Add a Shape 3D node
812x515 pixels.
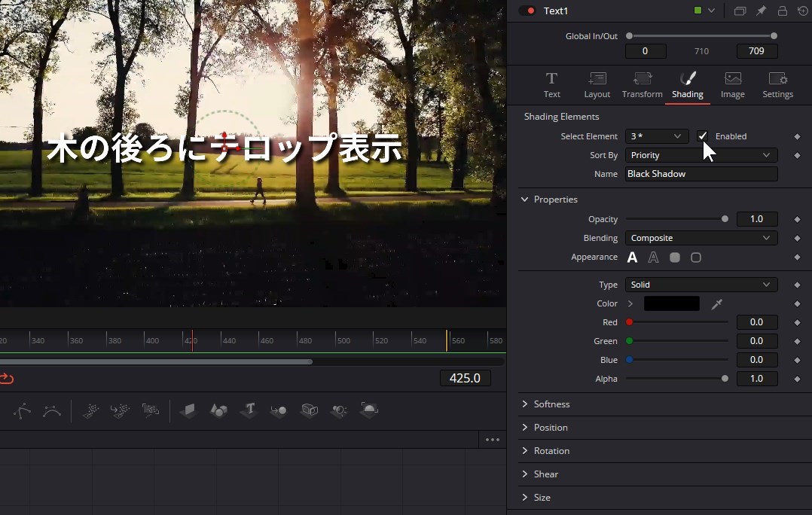coord(218,411)
